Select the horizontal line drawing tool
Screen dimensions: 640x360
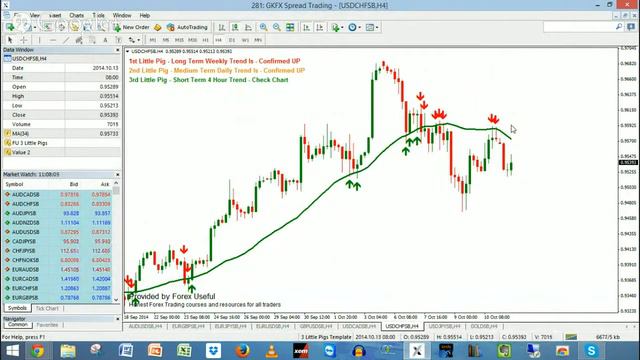tap(53, 40)
